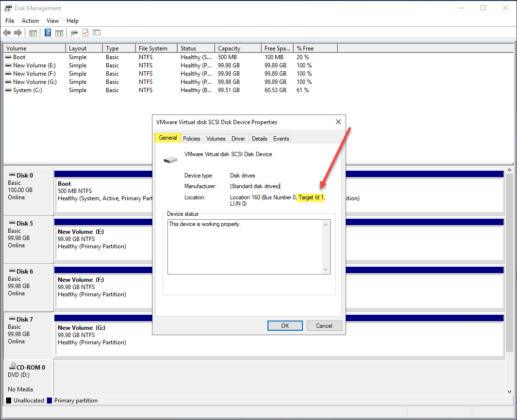
Task: Click the Forward navigation arrow
Action: click(x=18, y=32)
